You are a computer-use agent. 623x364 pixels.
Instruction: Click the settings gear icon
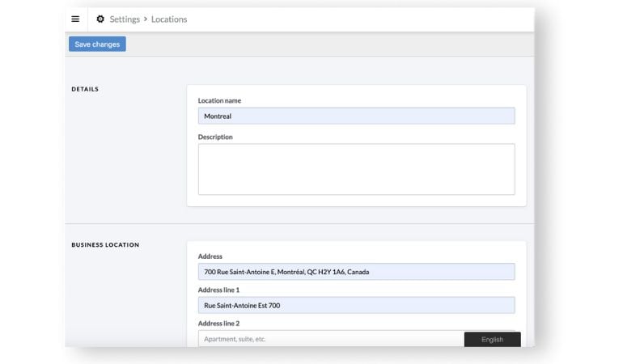pos(100,19)
